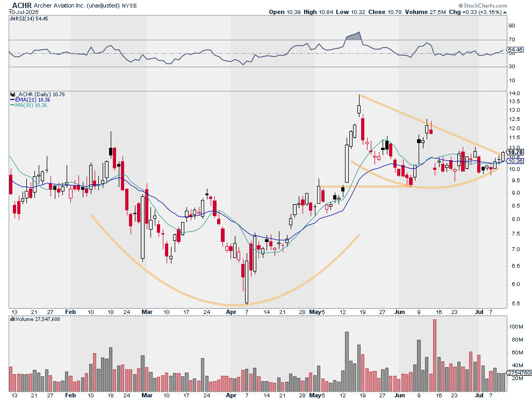
Task: Click the 60M volume axis label
Action: [516, 353]
